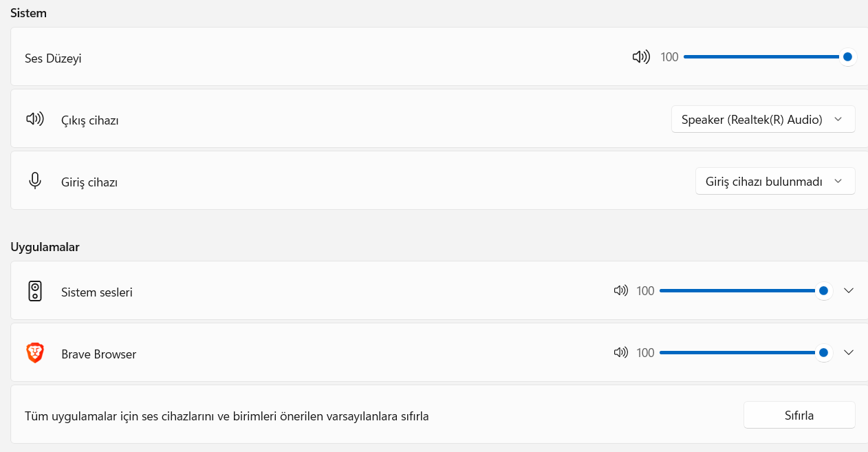Open the Giriş cihazı bulunmadı dropdown

pos(774,181)
